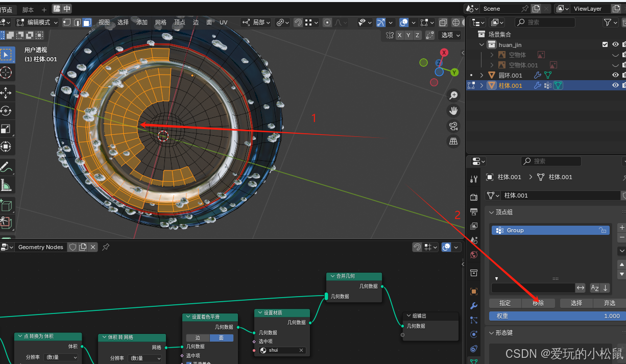Hide 圆环.001 with its eye icon
The height and width of the screenshot is (364, 626).
coord(615,75)
